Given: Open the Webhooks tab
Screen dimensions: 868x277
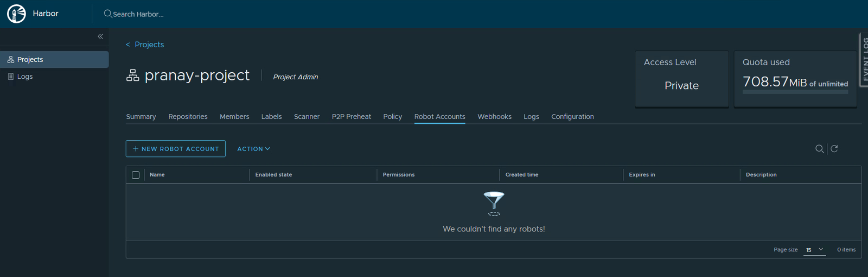Looking at the screenshot, I should [x=494, y=117].
